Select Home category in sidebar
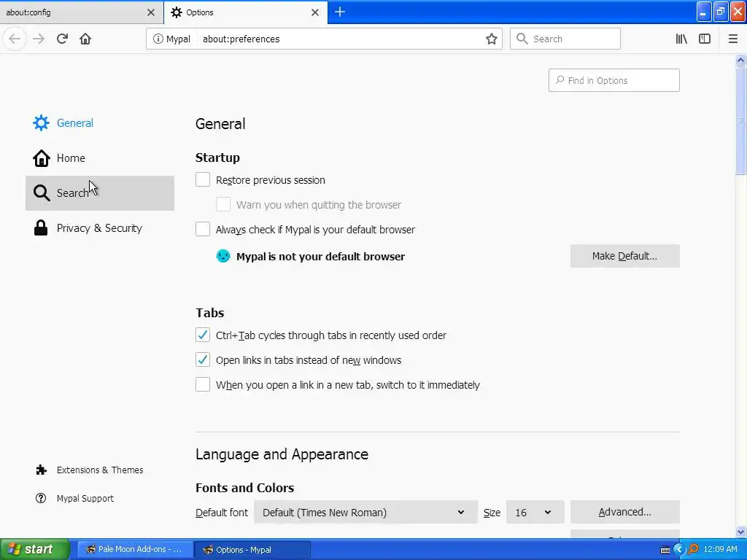Screen dimensions: 747x560 tap(99, 158)
